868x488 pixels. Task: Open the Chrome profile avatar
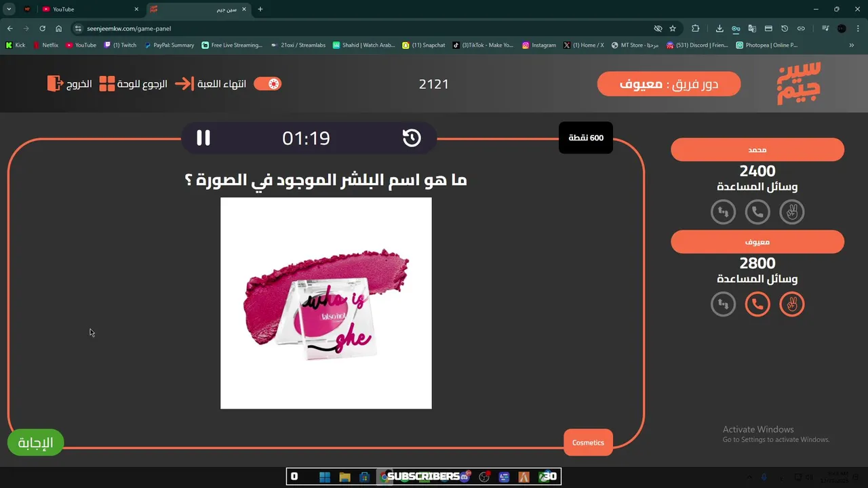[842, 28]
